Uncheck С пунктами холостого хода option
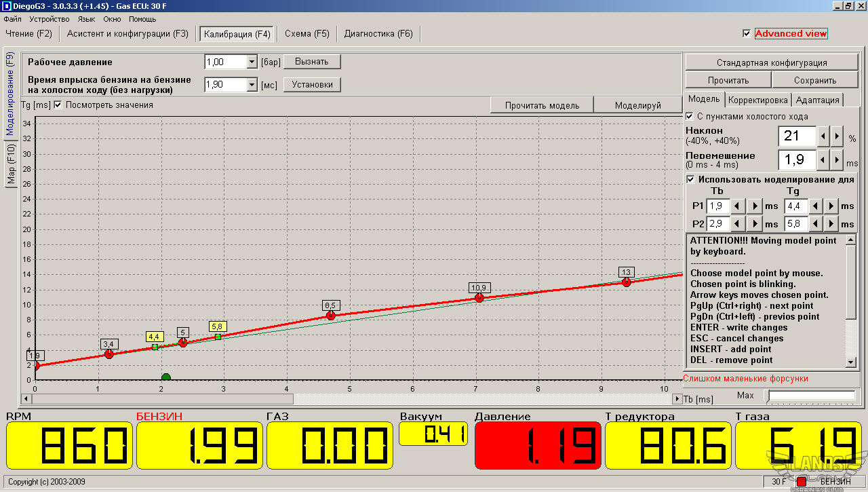This screenshot has width=868, height=492. pyautogui.click(x=690, y=116)
